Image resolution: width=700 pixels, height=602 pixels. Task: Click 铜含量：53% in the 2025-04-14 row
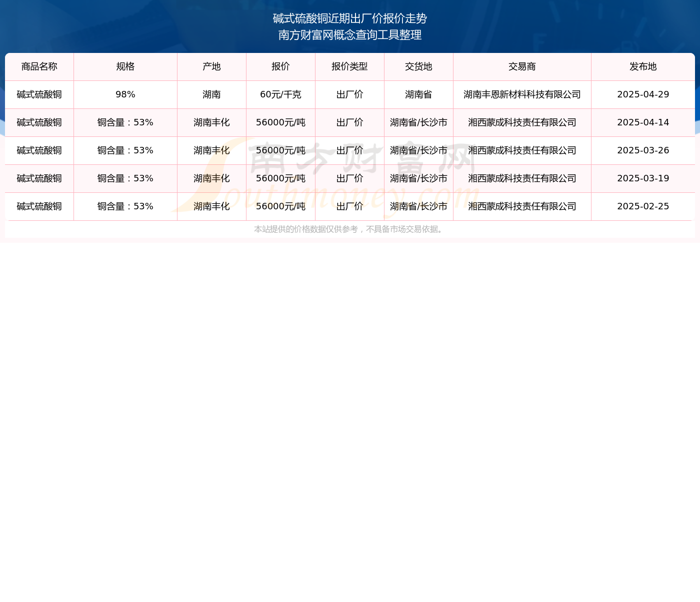pyautogui.click(x=125, y=122)
